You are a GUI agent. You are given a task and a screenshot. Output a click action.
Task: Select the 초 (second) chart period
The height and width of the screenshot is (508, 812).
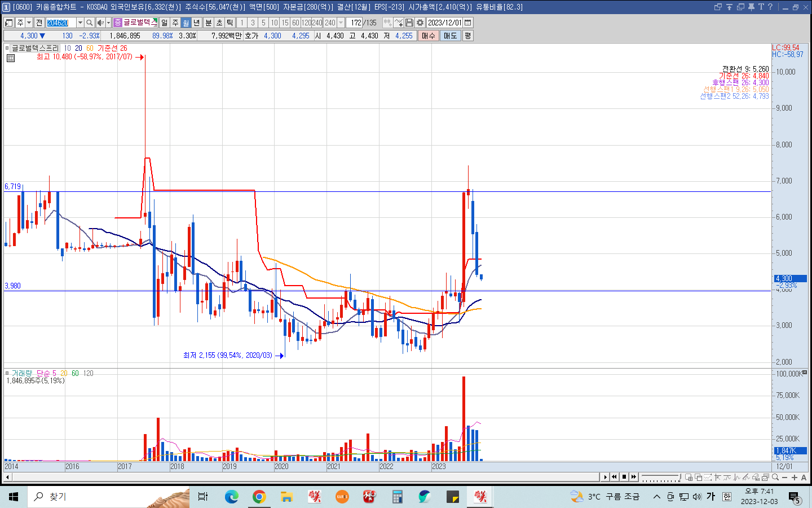(x=219, y=23)
